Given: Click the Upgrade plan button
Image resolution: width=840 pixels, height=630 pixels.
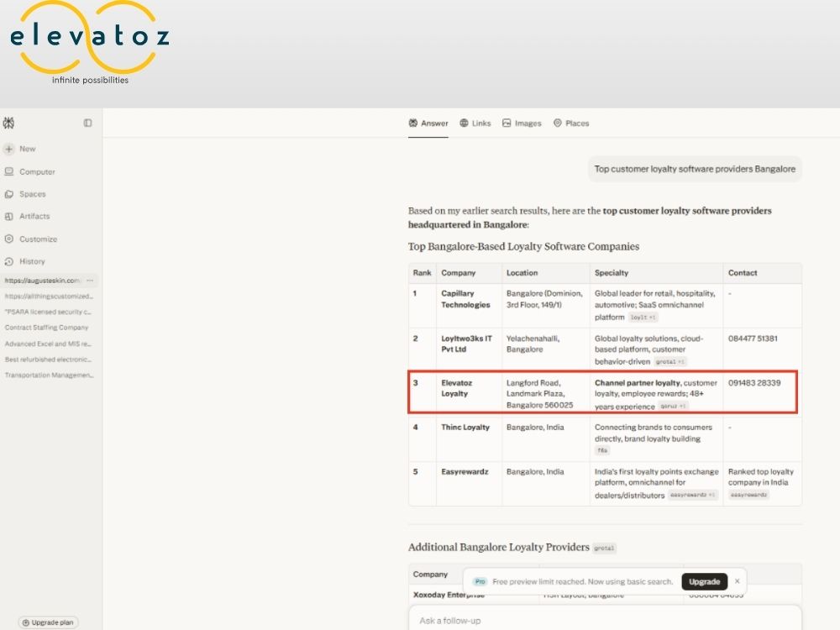Looking at the screenshot, I should pyautogui.click(x=48, y=622).
